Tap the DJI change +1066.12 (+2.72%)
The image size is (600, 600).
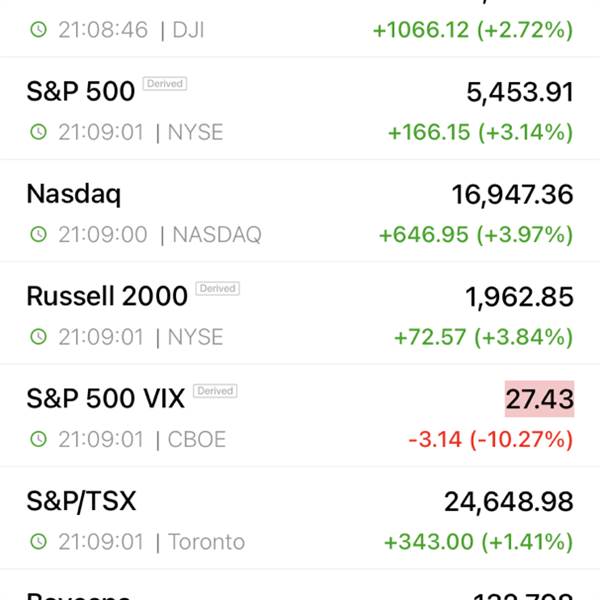[x=473, y=30]
